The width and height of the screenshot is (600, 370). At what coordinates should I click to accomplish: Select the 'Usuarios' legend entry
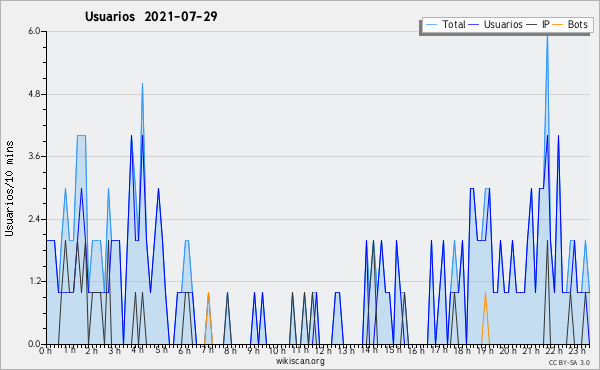pos(496,24)
